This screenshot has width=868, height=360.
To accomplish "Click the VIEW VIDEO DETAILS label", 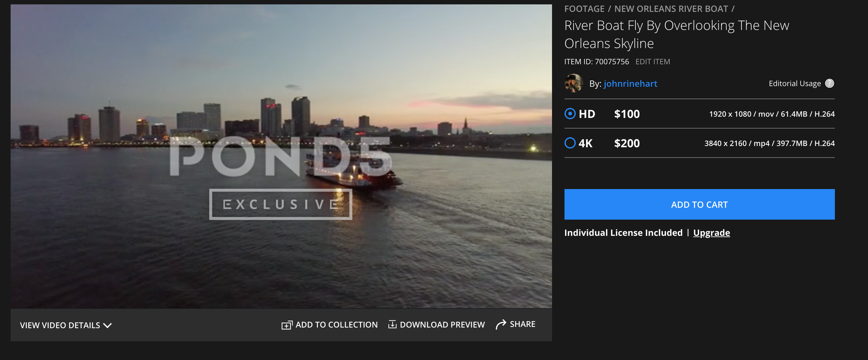I will coord(60,325).
